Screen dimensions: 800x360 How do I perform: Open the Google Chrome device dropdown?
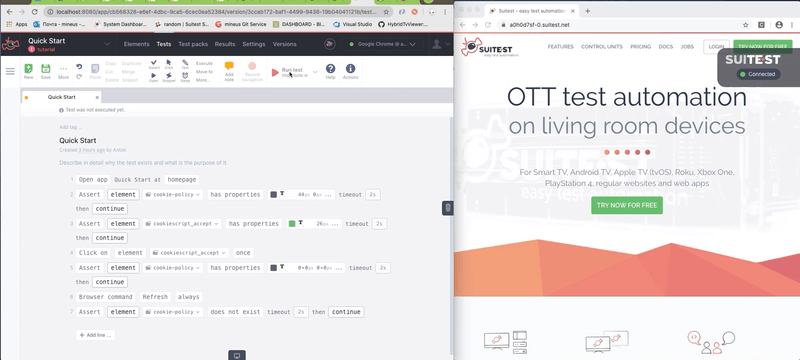click(x=382, y=44)
